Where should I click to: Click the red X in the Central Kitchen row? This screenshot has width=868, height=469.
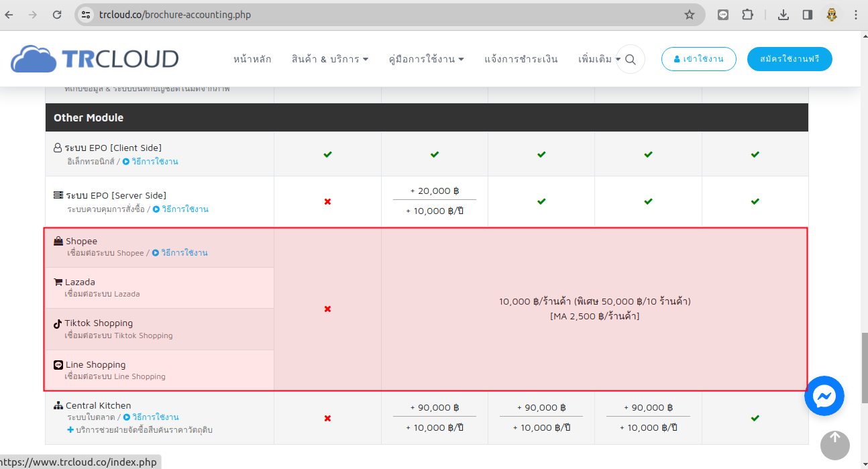[x=327, y=418]
